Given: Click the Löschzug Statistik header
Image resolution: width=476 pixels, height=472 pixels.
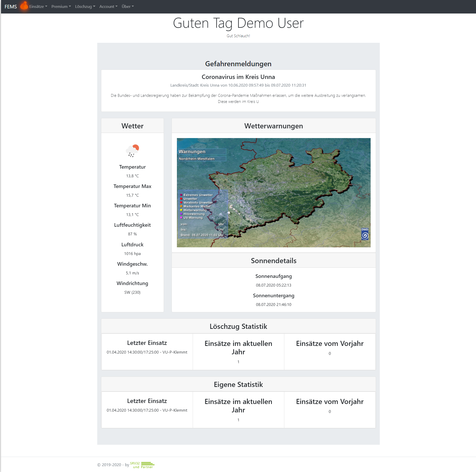Looking at the screenshot, I should tap(238, 326).
